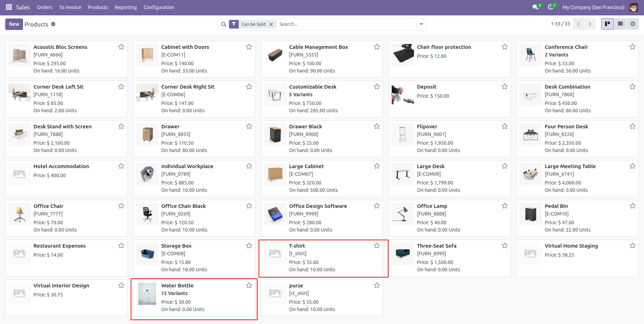644x324 pixels.
Task: Open the activity view clock icon
Action: click(633, 24)
